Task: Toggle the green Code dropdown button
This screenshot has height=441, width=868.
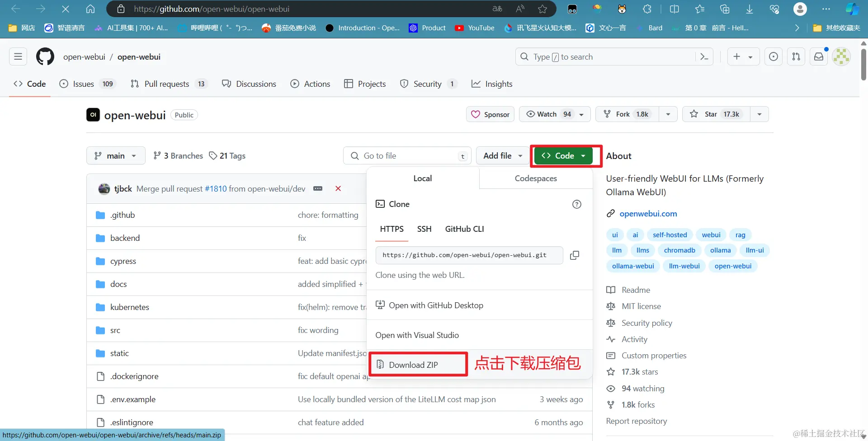Action: point(564,155)
